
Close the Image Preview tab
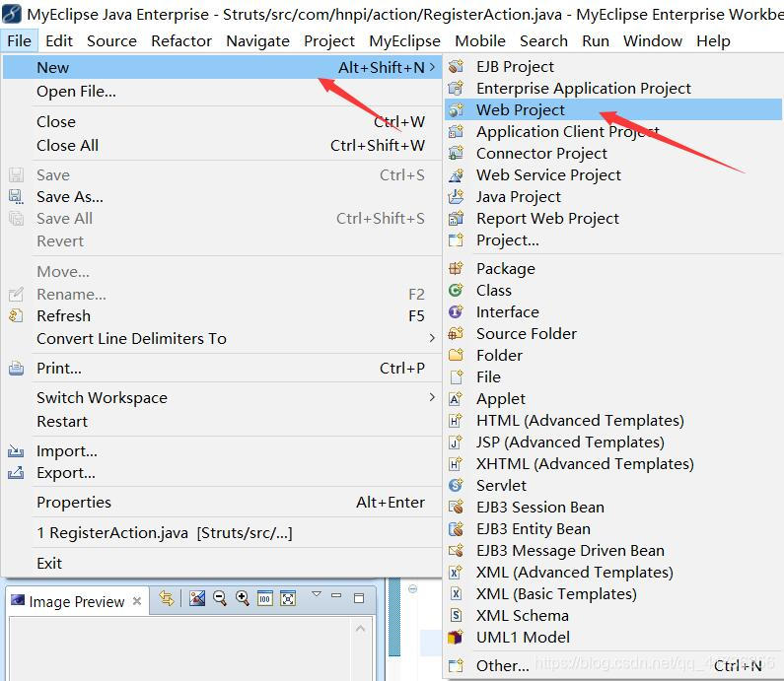tap(137, 601)
